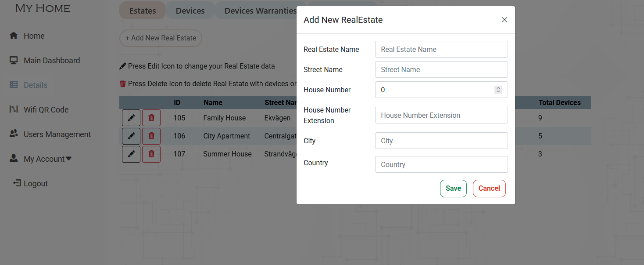This screenshot has height=265, width=644.
Task: Select the City Apartment name cell
Action: (x=227, y=136)
